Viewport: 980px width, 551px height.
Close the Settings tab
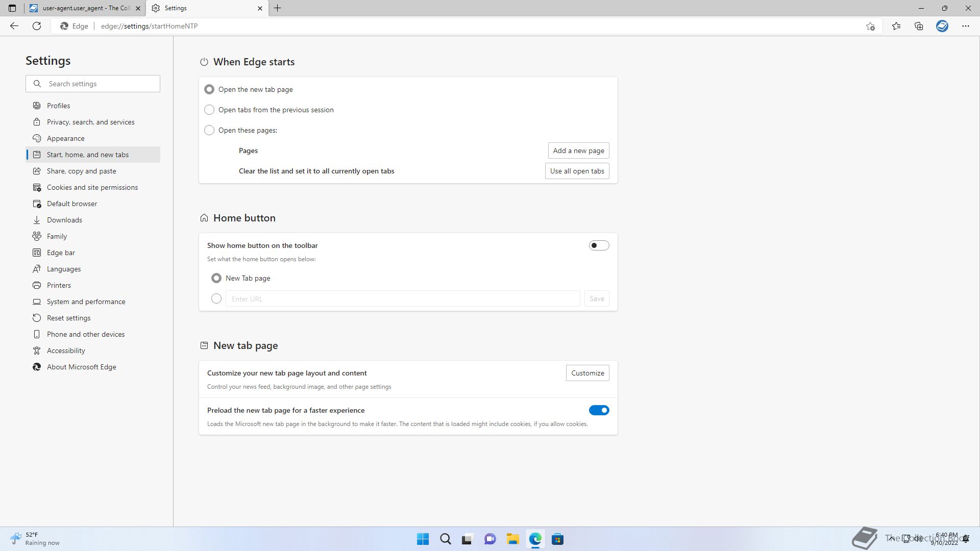[260, 8]
